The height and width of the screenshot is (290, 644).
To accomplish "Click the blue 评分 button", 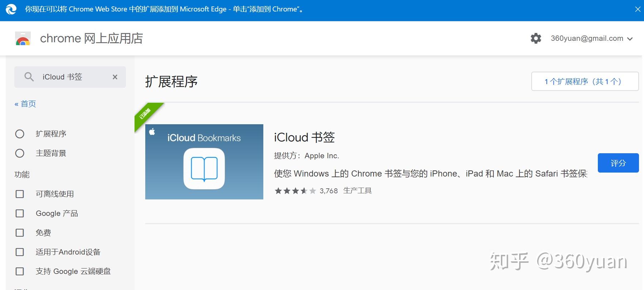I will (618, 163).
